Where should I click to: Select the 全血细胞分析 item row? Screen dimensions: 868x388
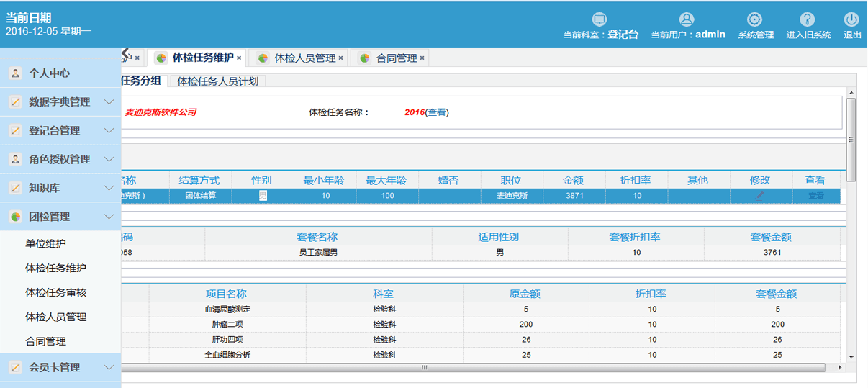pyautogui.click(x=480, y=355)
